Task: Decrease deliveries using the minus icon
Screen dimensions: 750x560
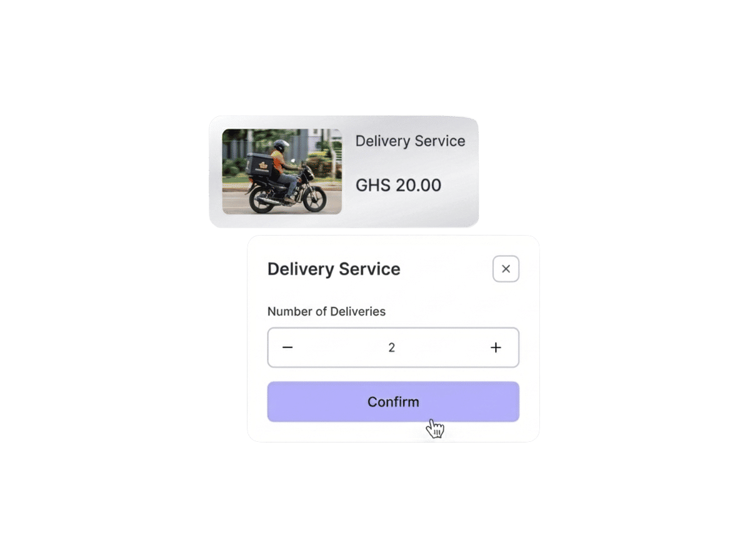Action: pyautogui.click(x=287, y=347)
